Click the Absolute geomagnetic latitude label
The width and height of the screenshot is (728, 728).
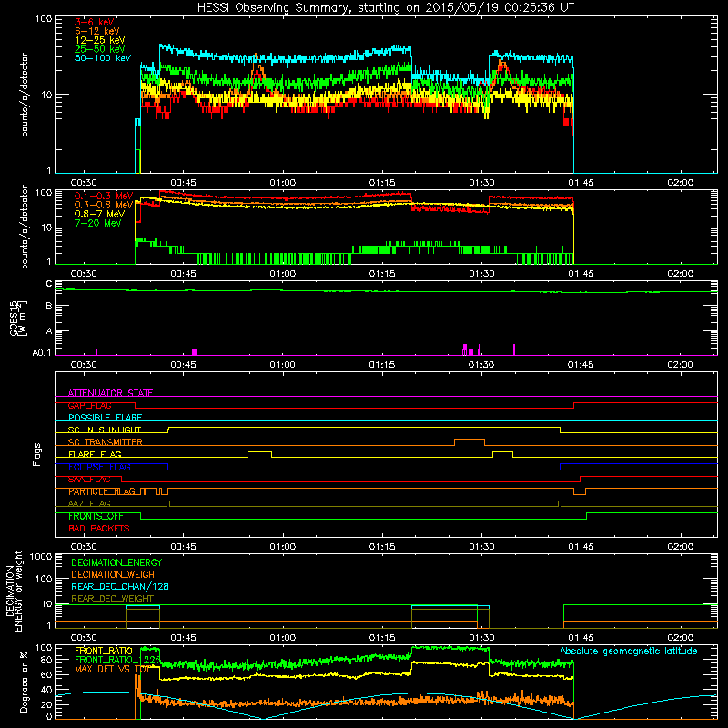click(x=629, y=652)
